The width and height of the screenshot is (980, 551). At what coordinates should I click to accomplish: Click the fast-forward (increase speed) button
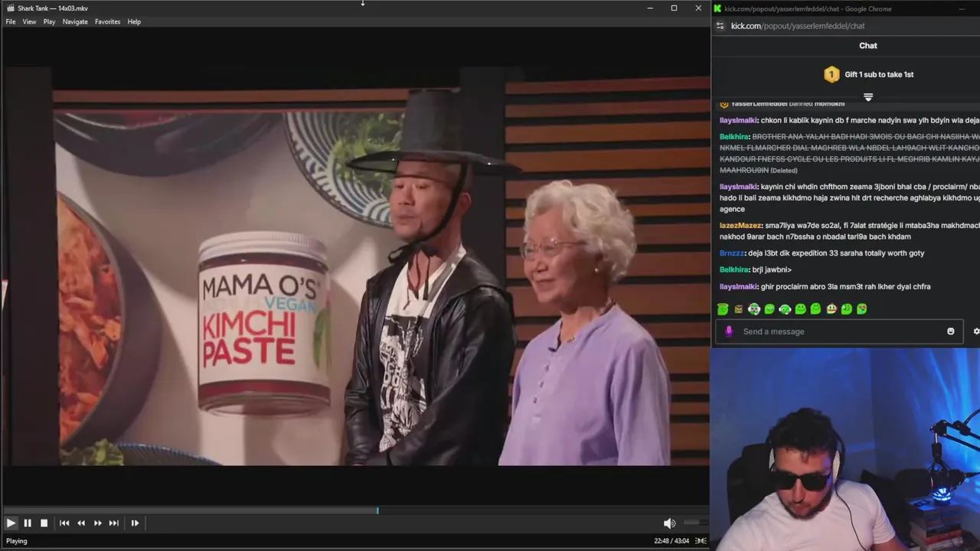[x=97, y=523]
